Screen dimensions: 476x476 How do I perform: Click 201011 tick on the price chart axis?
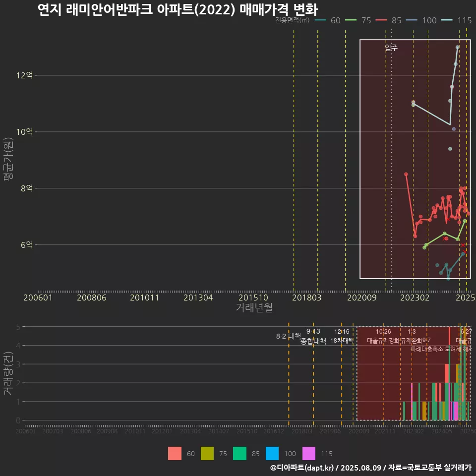coord(144,297)
